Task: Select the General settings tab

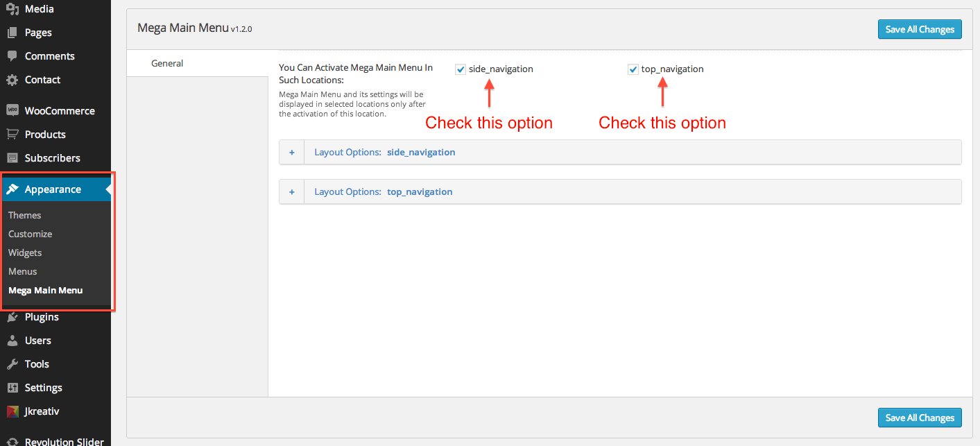Action: pos(167,63)
